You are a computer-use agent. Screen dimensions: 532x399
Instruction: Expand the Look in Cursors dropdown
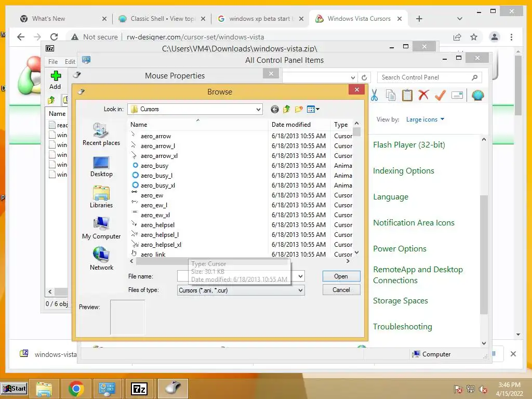pyautogui.click(x=258, y=109)
